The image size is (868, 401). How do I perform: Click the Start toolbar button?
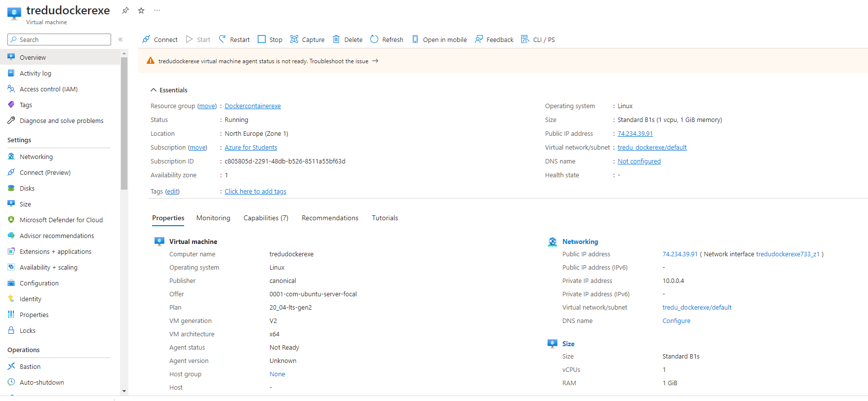click(198, 40)
